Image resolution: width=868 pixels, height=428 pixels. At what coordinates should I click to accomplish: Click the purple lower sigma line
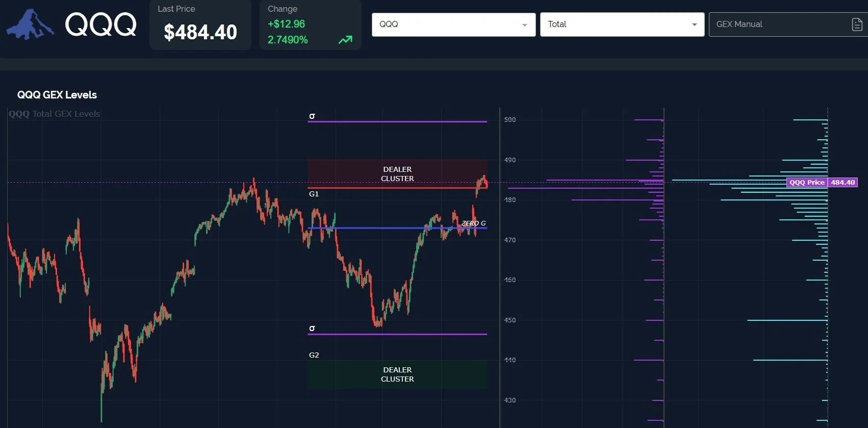397,334
